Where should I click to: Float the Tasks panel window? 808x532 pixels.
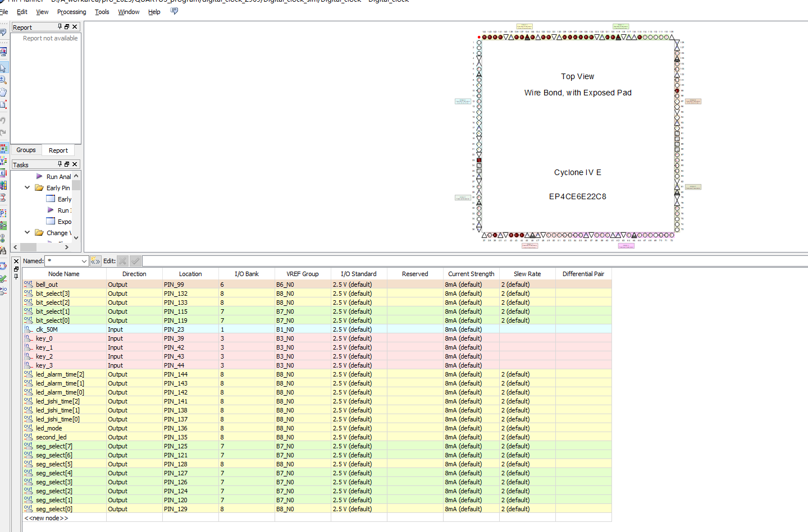(x=67, y=164)
